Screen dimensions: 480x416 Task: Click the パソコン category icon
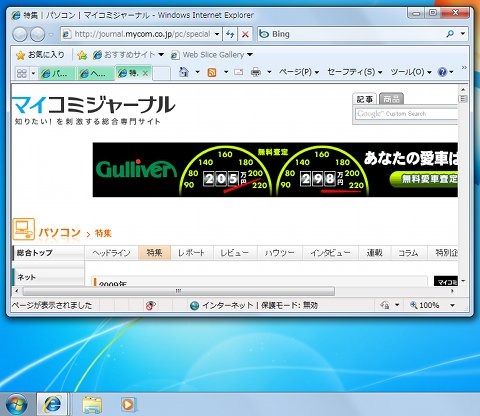23,229
